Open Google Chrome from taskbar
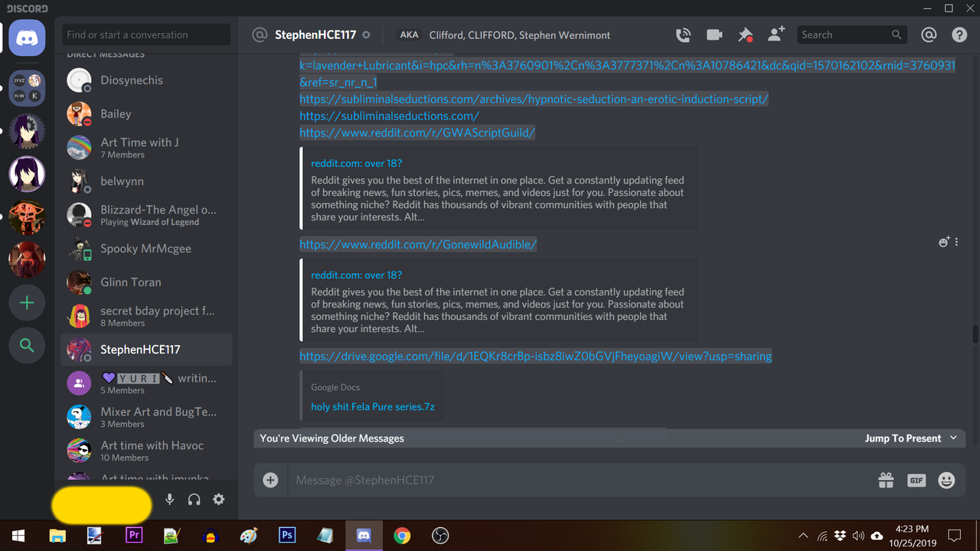Screen dimensions: 980x551 [402, 536]
